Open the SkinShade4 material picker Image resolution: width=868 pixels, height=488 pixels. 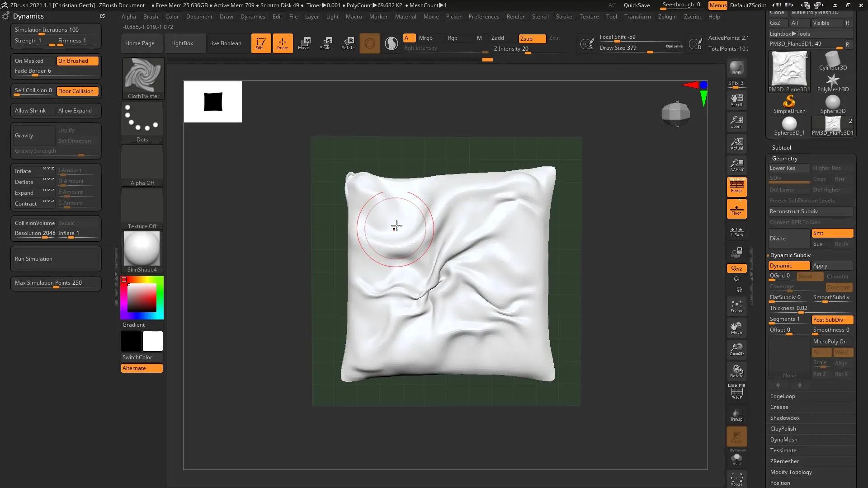(142, 252)
